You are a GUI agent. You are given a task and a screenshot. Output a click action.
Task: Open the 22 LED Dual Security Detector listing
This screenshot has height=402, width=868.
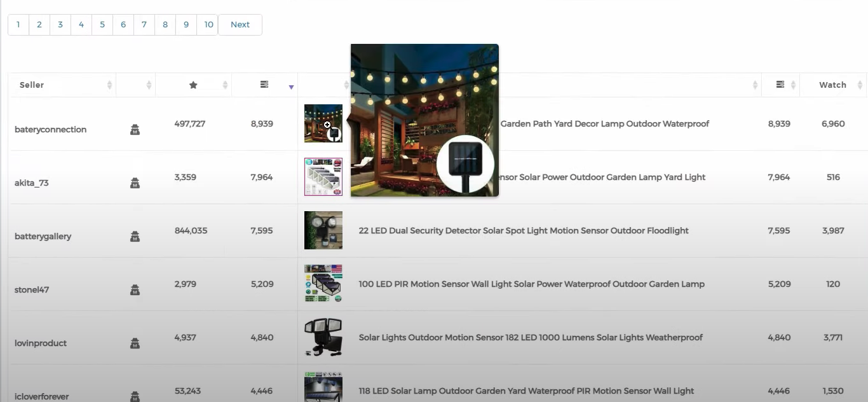click(524, 231)
